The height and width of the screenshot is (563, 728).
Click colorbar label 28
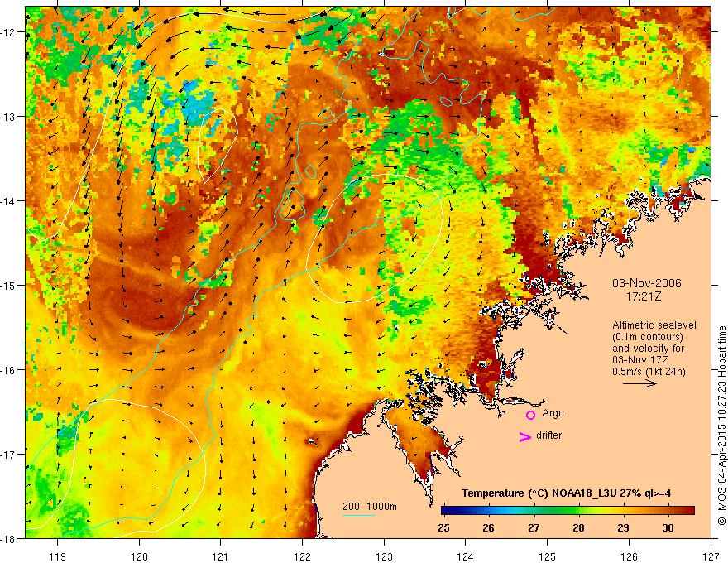578,527
